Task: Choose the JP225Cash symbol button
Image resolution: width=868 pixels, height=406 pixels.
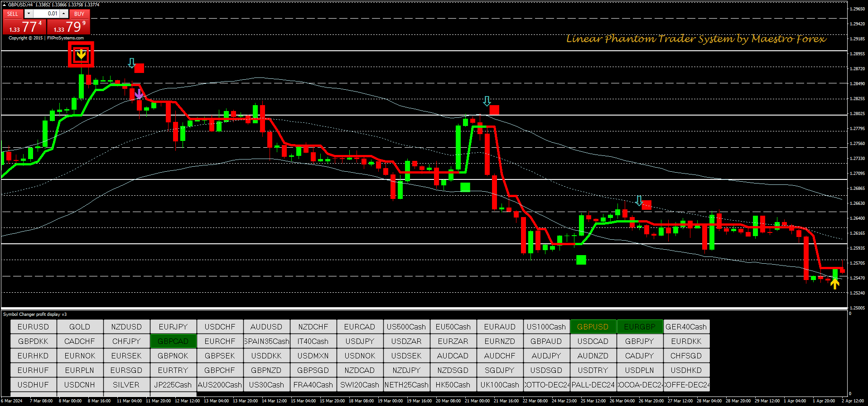Action: point(173,385)
